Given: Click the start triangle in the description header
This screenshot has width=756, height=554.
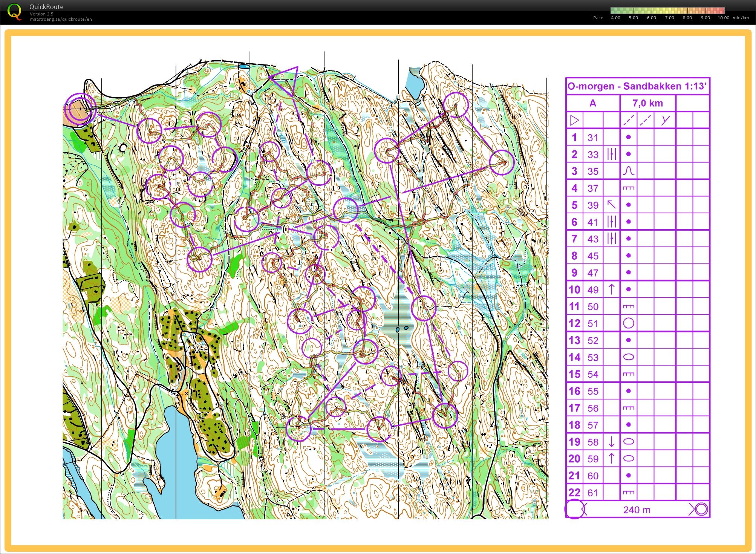Looking at the screenshot, I should coord(574,120).
